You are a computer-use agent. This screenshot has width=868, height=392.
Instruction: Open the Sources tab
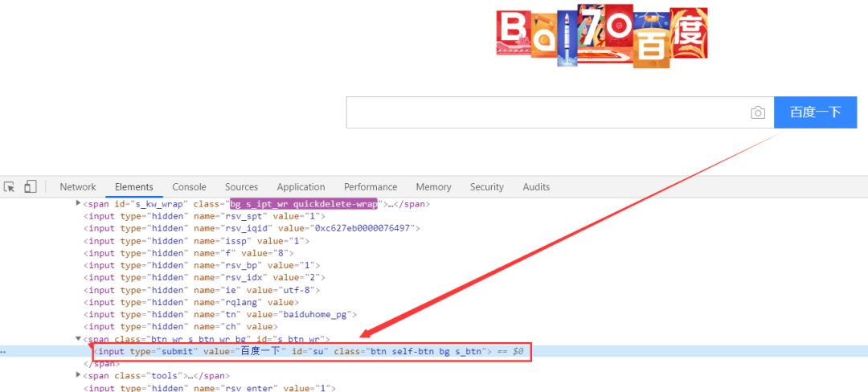[x=241, y=187]
